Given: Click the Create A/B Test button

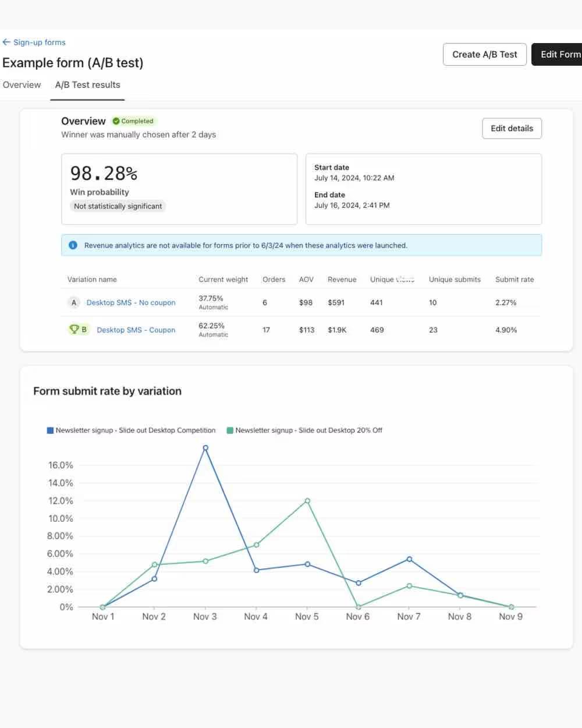Looking at the screenshot, I should click(484, 54).
